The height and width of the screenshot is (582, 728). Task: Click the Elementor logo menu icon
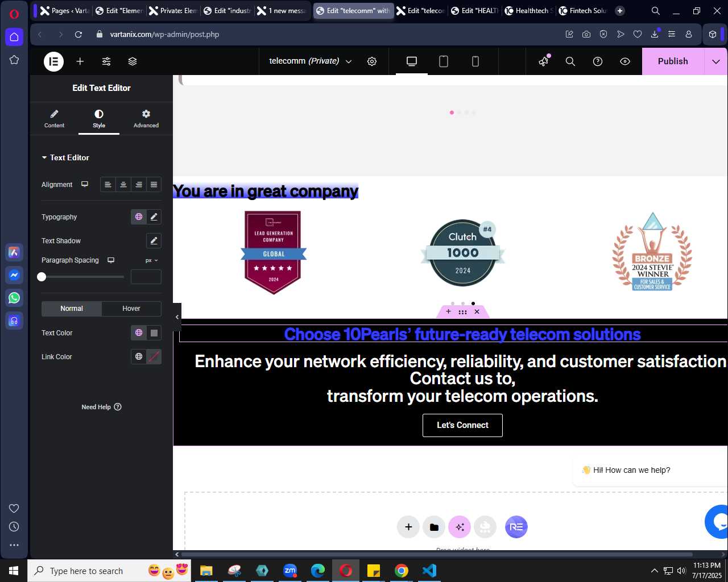coord(54,61)
